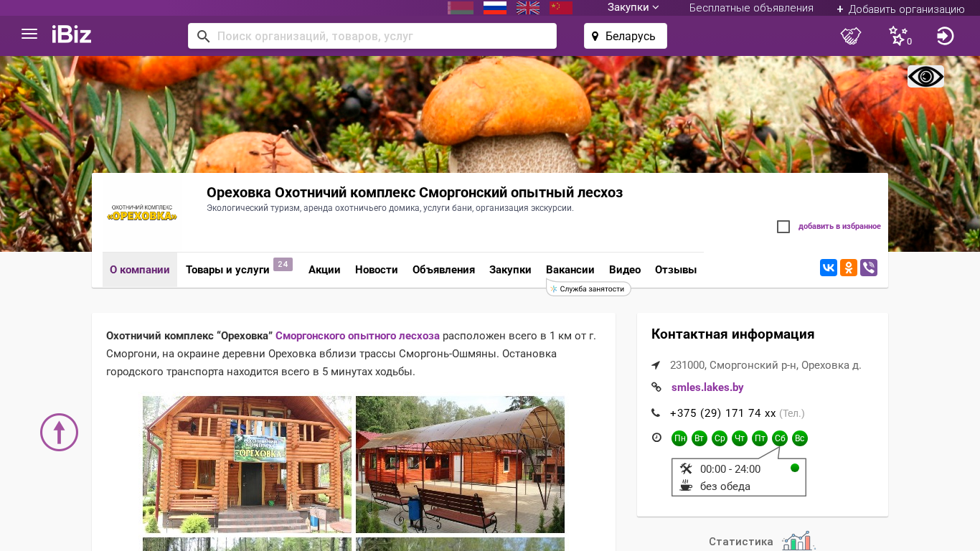This screenshot has width=980, height=551.
Task: Switch to the 'Объявления' tab
Action: pyautogui.click(x=443, y=270)
